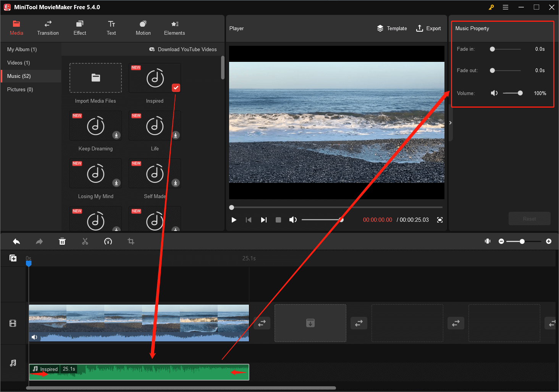Download the Keep Dreaming track

pos(116,135)
